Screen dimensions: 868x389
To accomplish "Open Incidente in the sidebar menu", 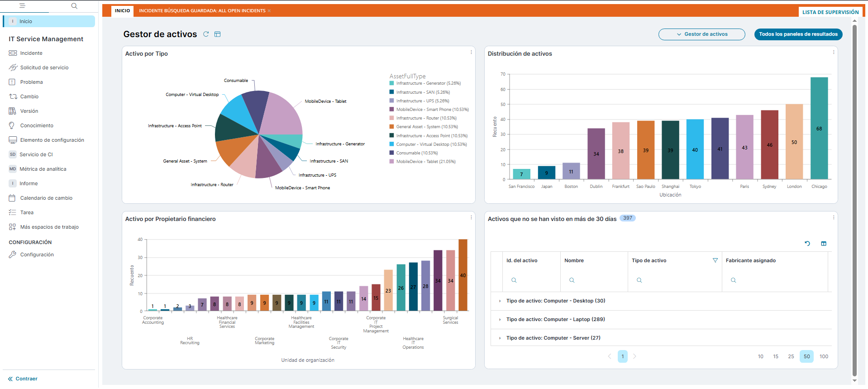I will click(31, 53).
